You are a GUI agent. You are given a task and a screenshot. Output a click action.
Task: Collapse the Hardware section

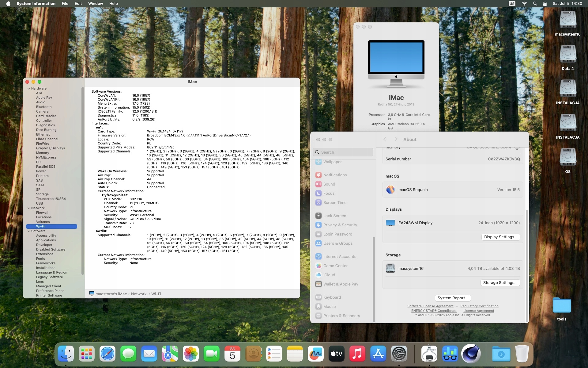pyautogui.click(x=29, y=89)
